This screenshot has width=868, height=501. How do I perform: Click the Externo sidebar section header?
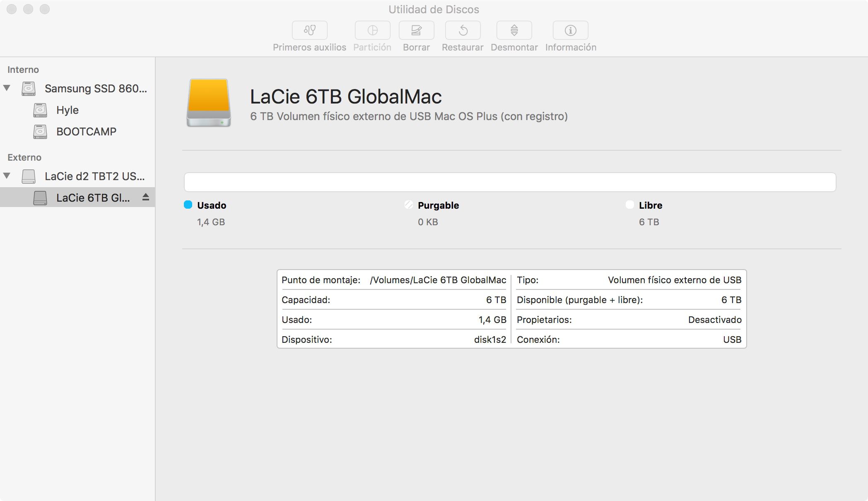coord(24,157)
